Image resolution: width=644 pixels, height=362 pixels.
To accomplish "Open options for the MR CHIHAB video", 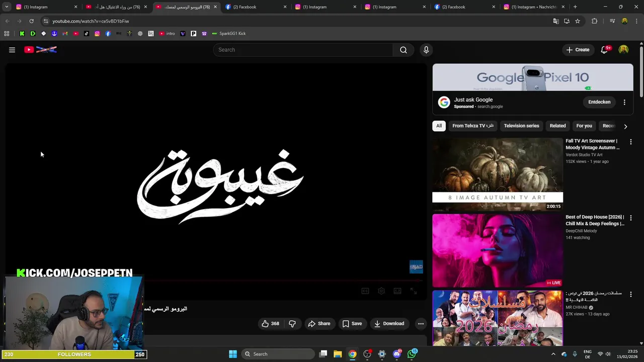I will click(630, 294).
